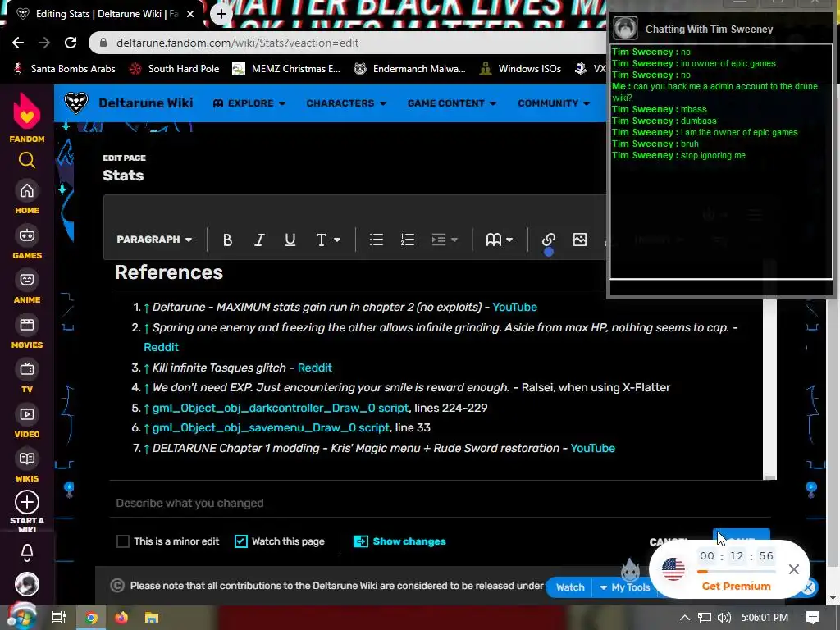Open Endermanch Malware bookmark

[410, 69]
